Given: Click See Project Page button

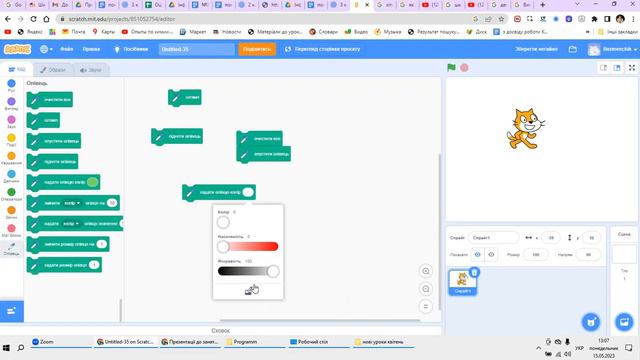Looking at the screenshot, I should pos(322,49).
